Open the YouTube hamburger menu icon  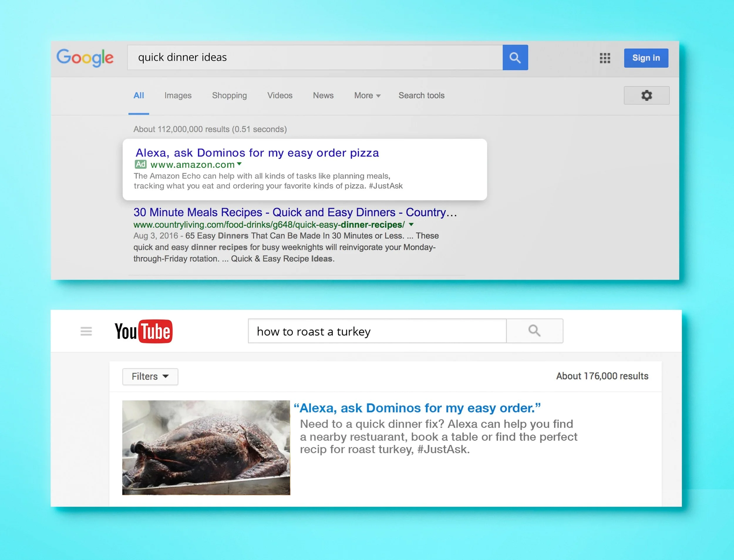pos(86,331)
